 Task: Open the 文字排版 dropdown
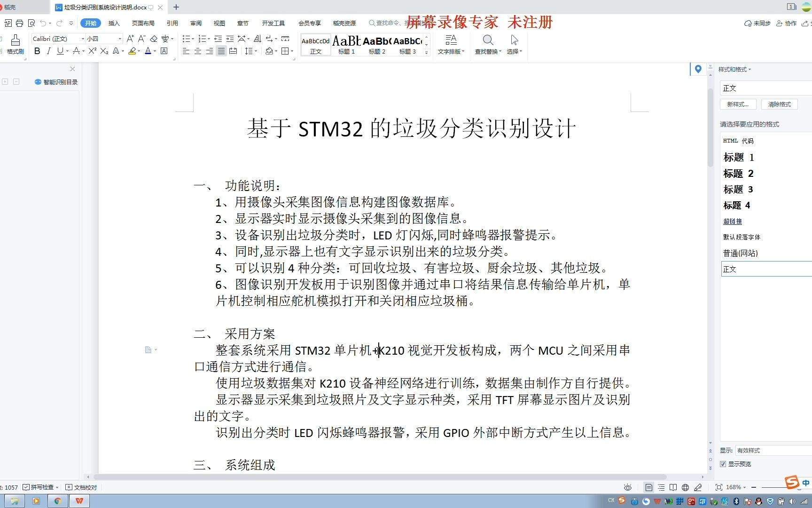(x=451, y=45)
